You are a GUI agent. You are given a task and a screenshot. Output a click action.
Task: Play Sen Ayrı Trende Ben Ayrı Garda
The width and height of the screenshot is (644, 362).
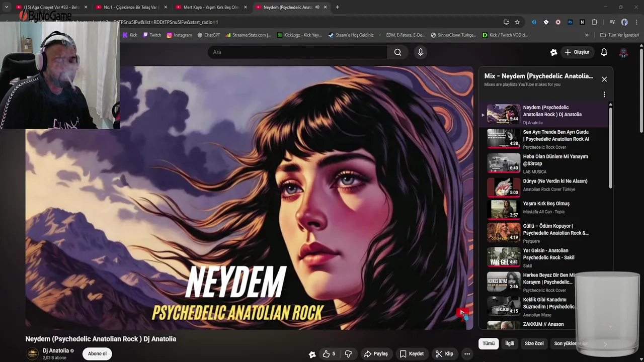coord(545,139)
